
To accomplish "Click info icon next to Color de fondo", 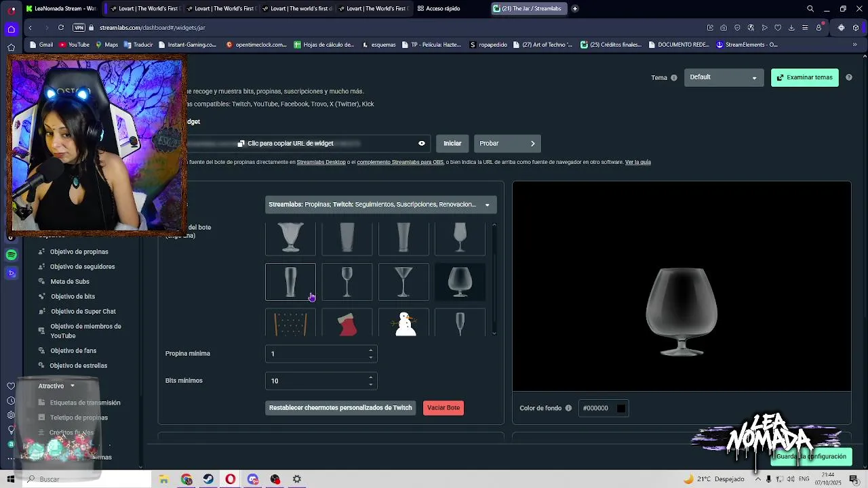I will 568,408.
